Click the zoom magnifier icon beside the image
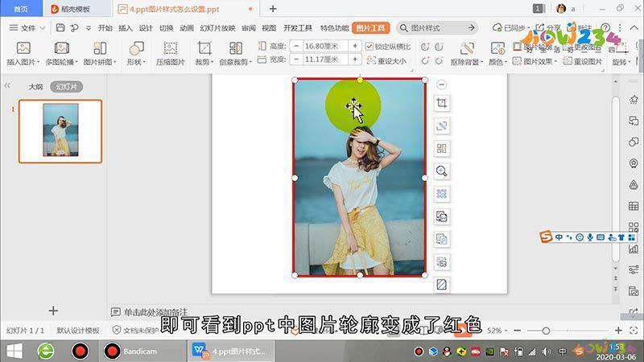644x362 pixels. (x=441, y=171)
